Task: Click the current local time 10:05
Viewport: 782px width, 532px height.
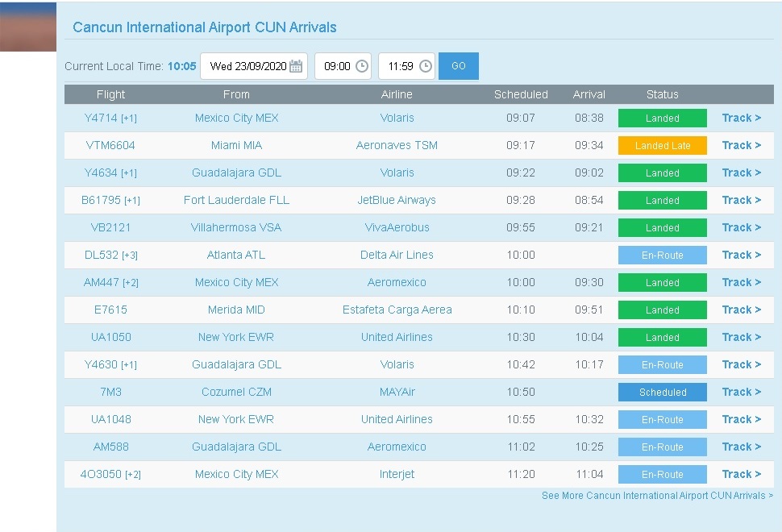Action: [x=182, y=66]
